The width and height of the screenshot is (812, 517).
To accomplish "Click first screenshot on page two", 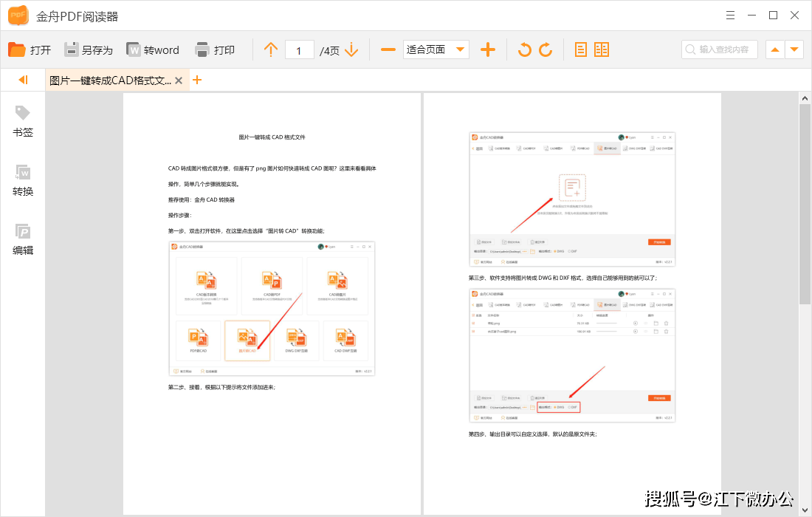I will (572, 199).
